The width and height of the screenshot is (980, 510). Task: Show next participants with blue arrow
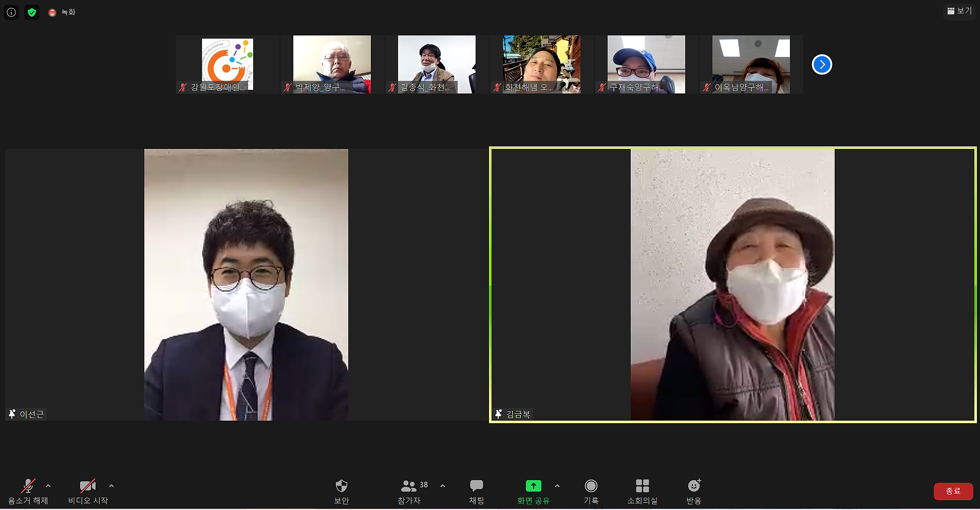pos(822,64)
